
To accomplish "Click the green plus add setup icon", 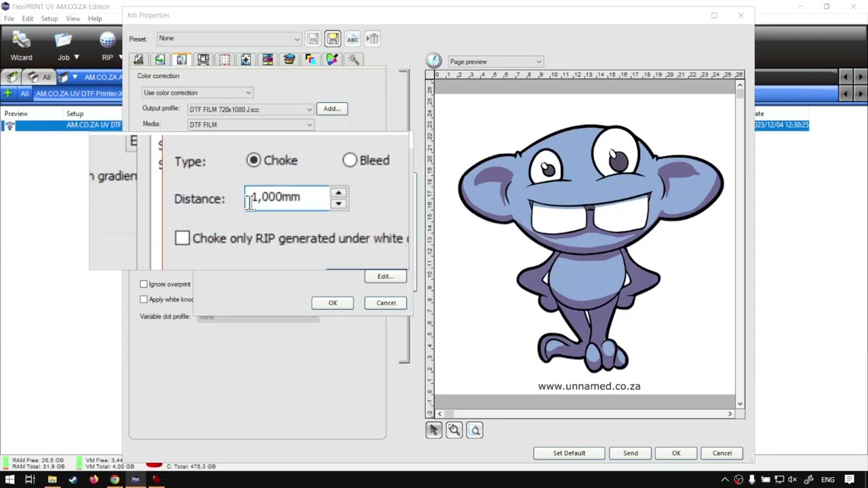I will pyautogui.click(x=7, y=93).
